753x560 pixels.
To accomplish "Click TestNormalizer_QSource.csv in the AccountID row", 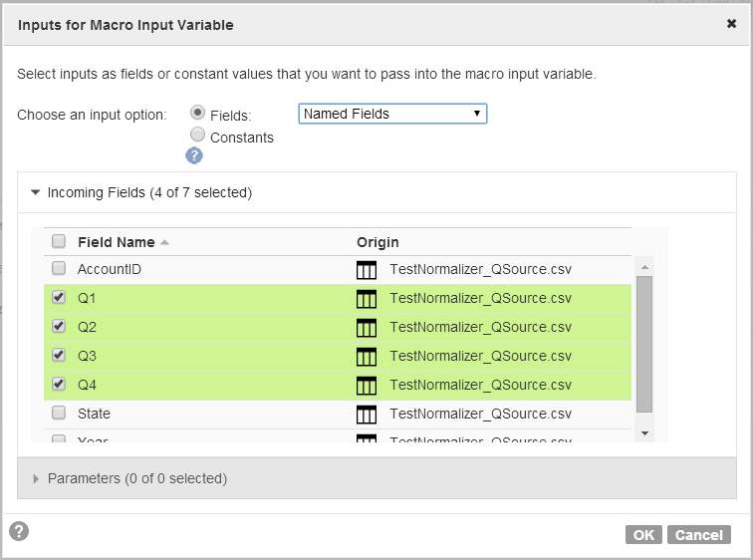I will pos(481,269).
